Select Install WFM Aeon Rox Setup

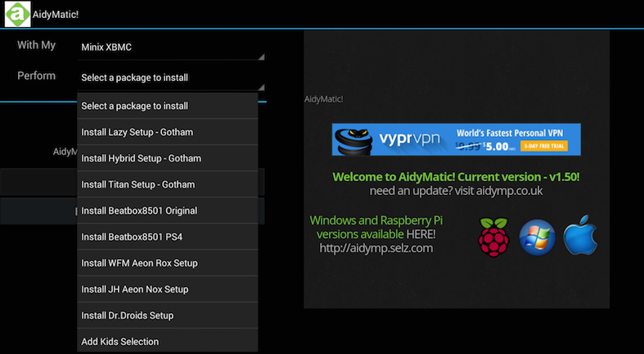point(167,263)
